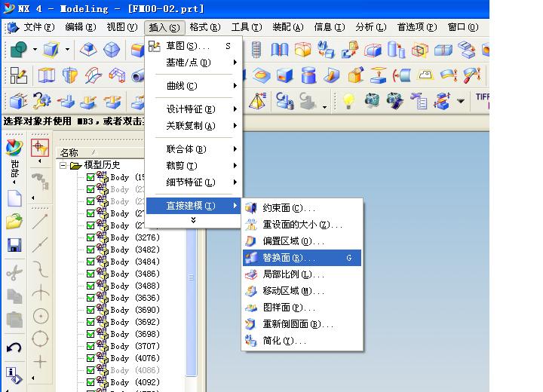Select 移动区域(M) command
This screenshot has width=543, height=392.
[x=302, y=291]
